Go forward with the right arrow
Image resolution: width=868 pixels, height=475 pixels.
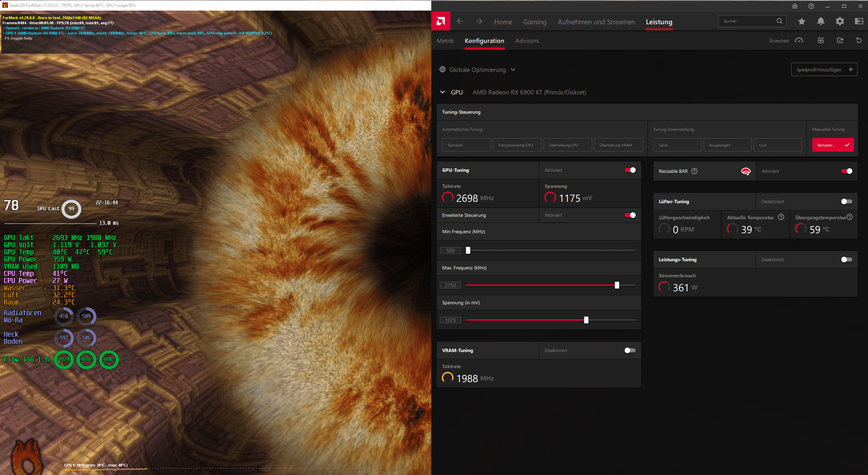click(x=479, y=22)
